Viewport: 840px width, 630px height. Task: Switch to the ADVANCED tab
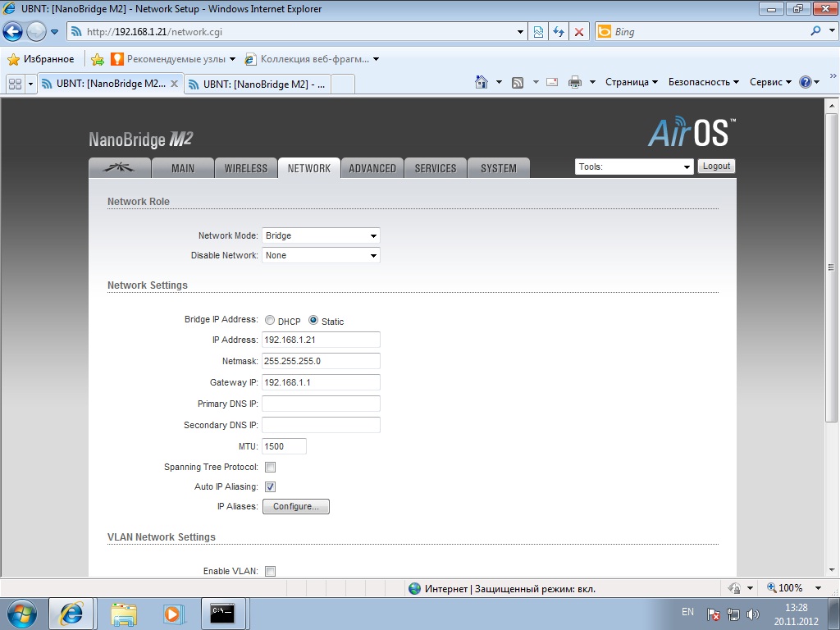point(372,168)
